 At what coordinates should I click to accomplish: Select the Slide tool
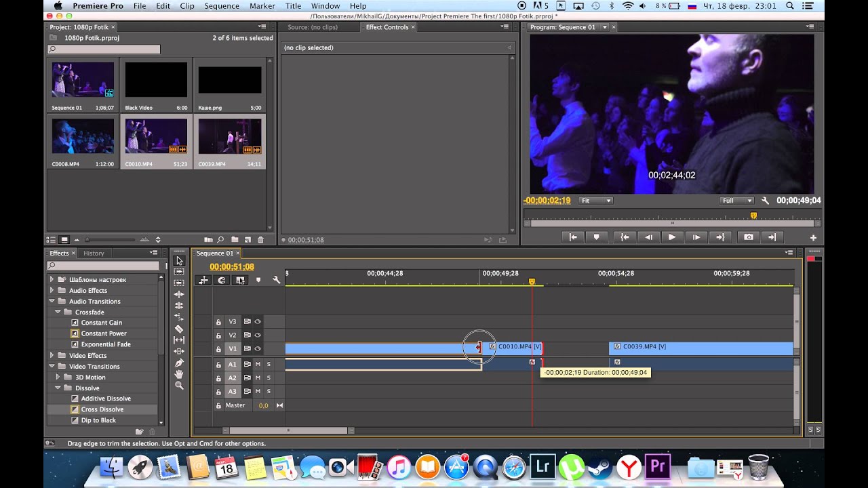(x=179, y=351)
